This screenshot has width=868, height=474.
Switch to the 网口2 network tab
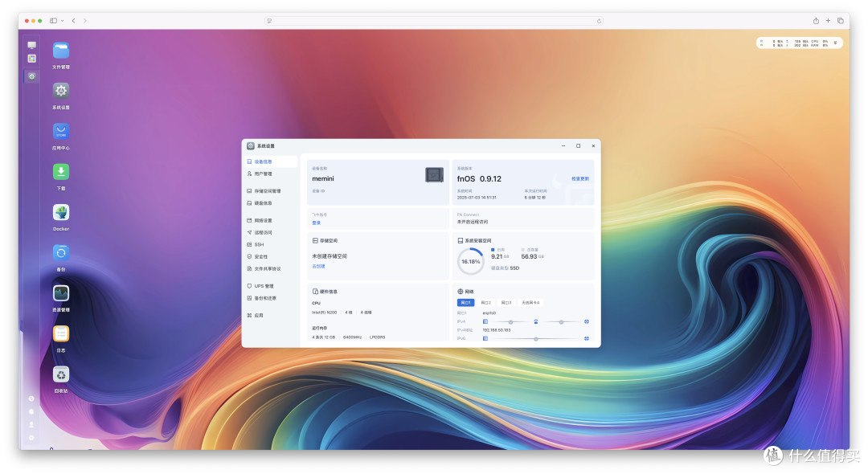click(486, 303)
